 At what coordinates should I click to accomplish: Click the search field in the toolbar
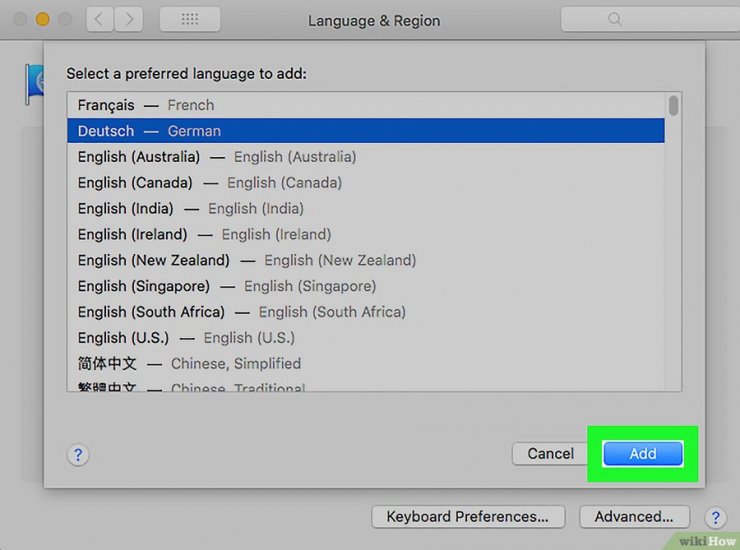(x=650, y=19)
